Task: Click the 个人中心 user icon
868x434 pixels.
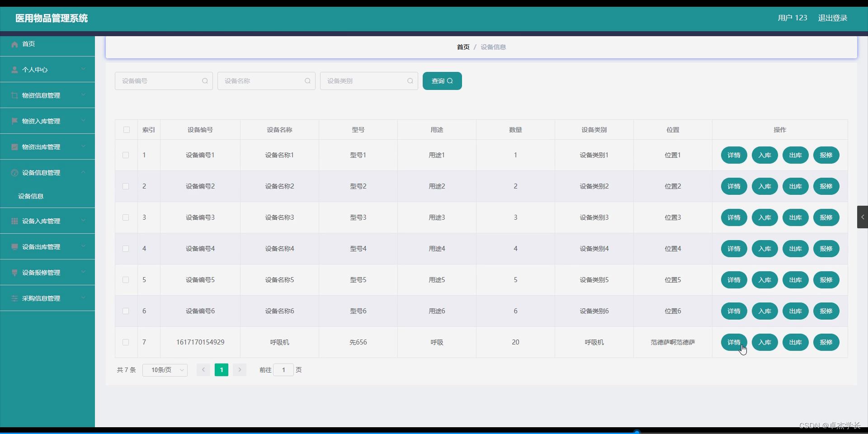Action: pyautogui.click(x=15, y=69)
